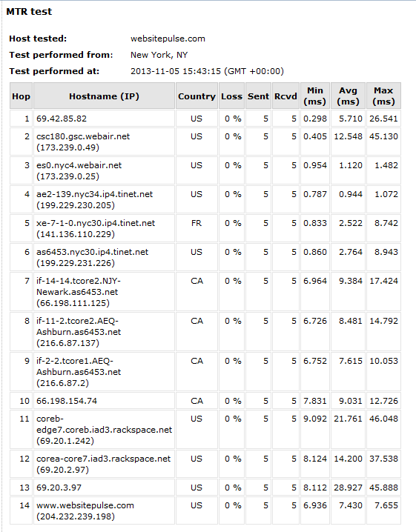Click the Max (ms) column header

(x=383, y=96)
